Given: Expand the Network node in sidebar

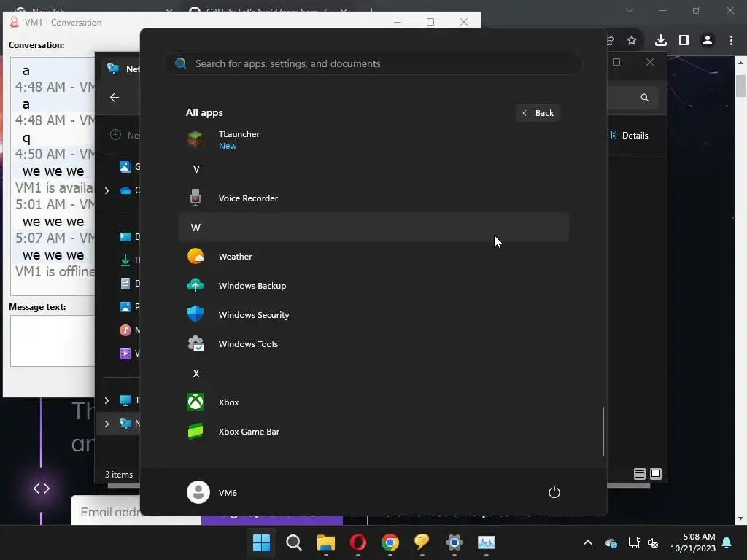Looking at the screenshot, I should point(107,424).
